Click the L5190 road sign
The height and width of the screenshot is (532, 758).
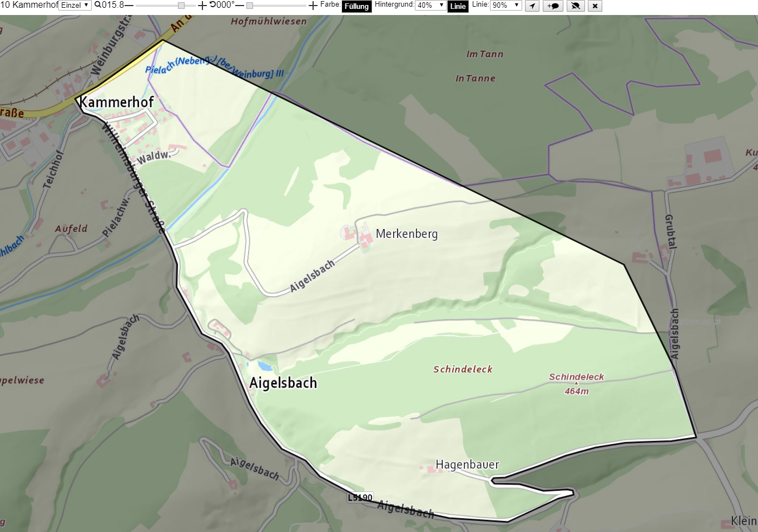(x=360, y=498)
